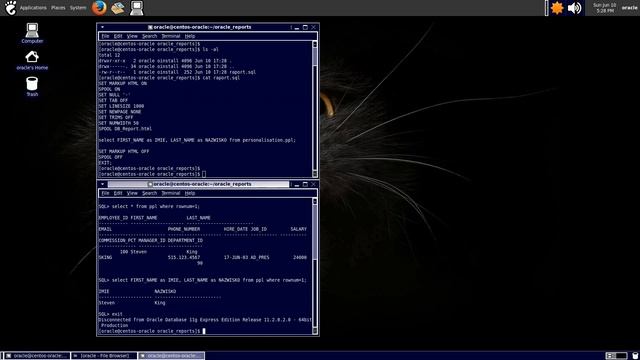The width and height of the screenshot is (640, 360).
Task: Close the upper terminal window
Action: 313,27
